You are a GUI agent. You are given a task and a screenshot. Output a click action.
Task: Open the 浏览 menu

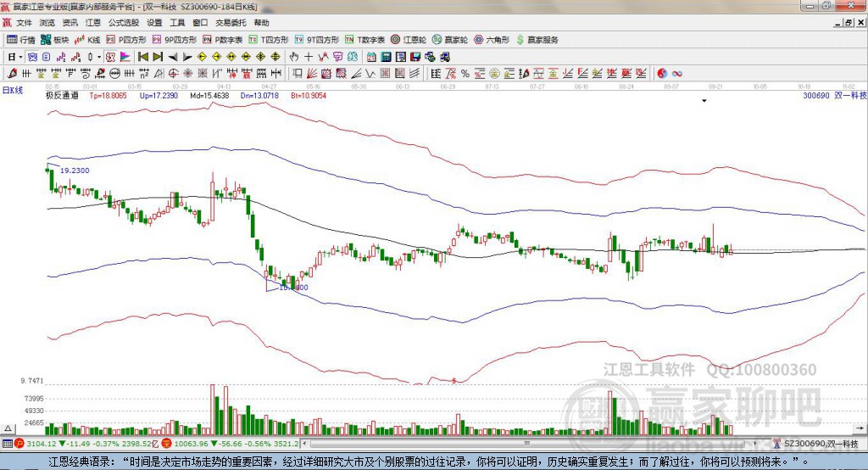[47, 23]
